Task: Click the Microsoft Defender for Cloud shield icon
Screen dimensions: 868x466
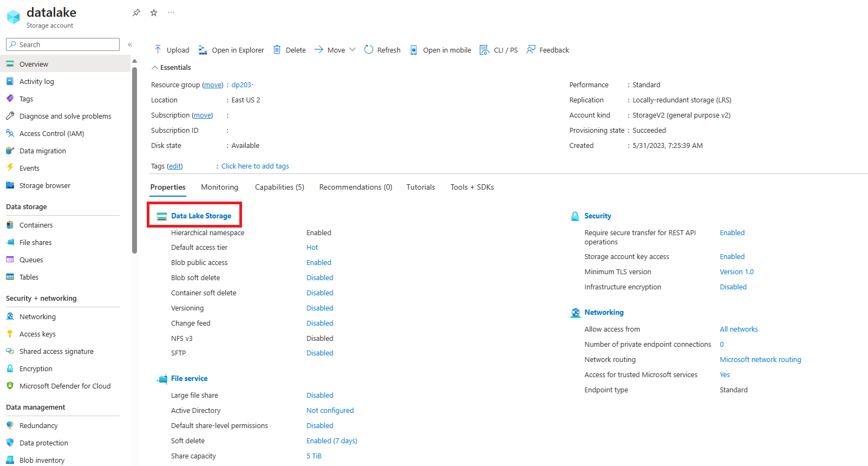Action: tap(10, 386)
